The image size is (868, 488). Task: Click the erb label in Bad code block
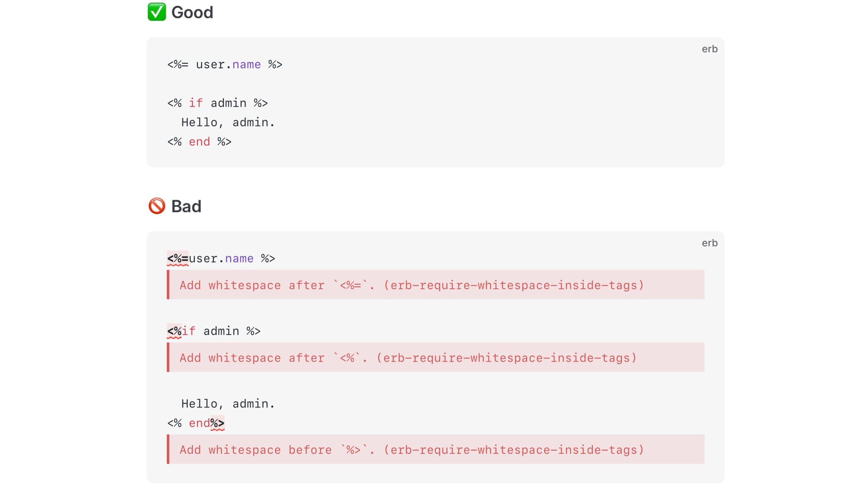(709, 243)
